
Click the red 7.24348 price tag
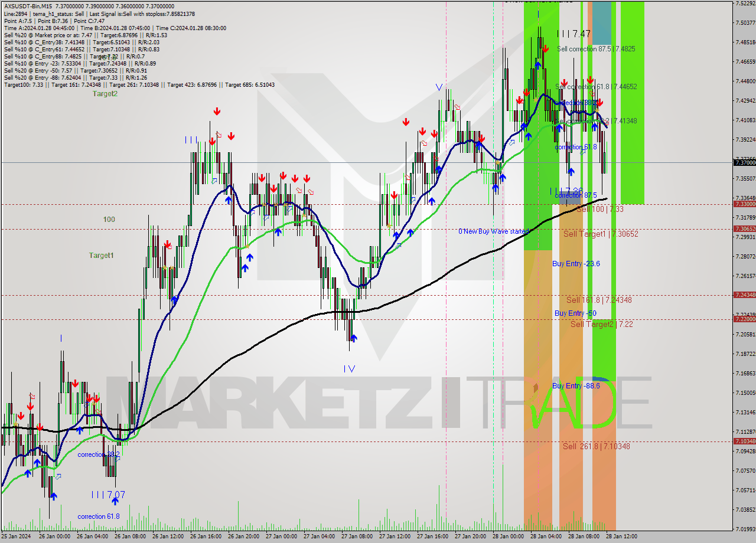coord(744,295)
